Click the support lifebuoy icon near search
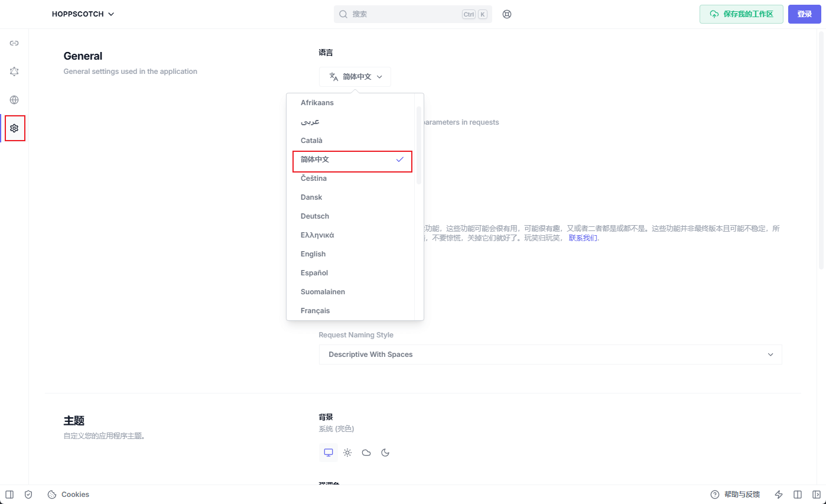 [506, 14]
